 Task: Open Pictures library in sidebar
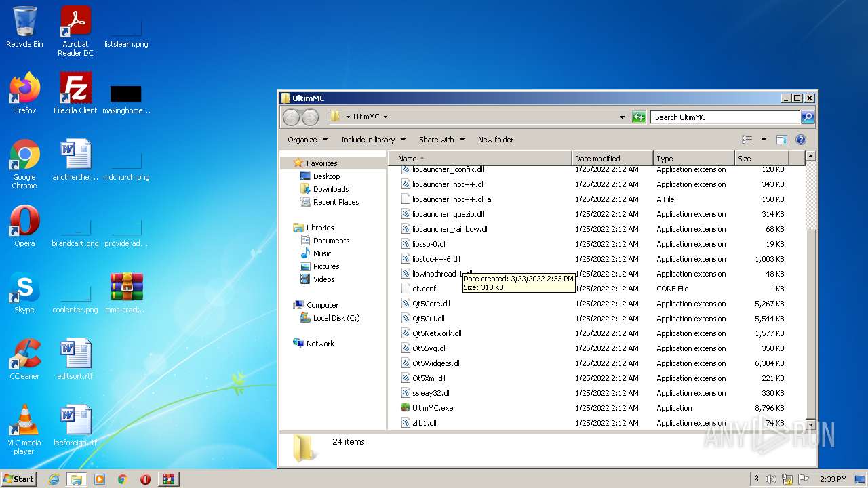coord(326,266)
